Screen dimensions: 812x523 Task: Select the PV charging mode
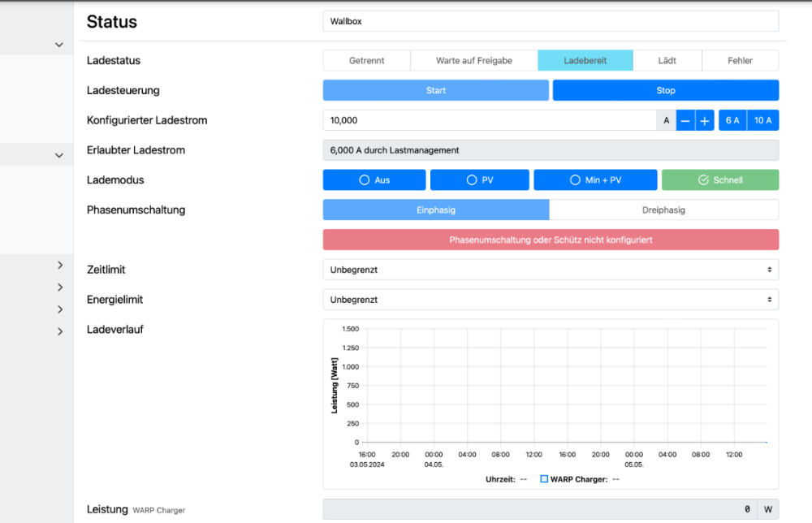(479, 180)
